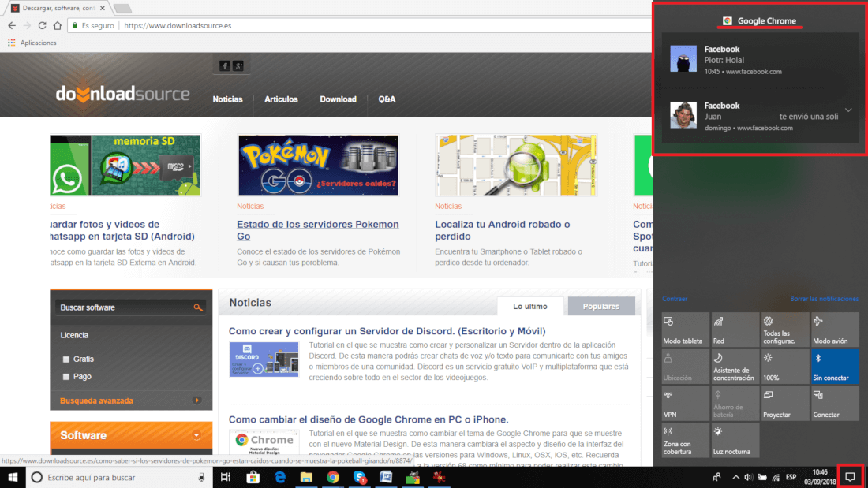The image size is (868, 488).
Task: Toggle the Ubicación quick action
Action: point(685,367)
